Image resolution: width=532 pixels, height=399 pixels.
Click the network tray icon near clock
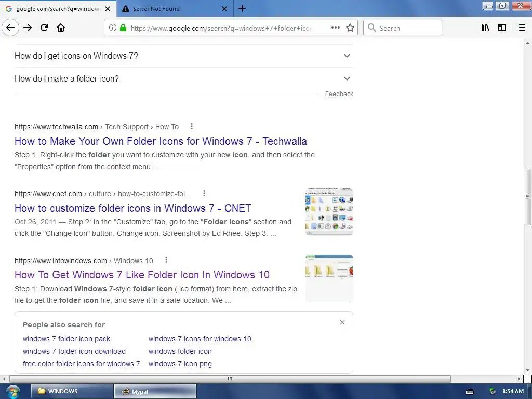493,392
